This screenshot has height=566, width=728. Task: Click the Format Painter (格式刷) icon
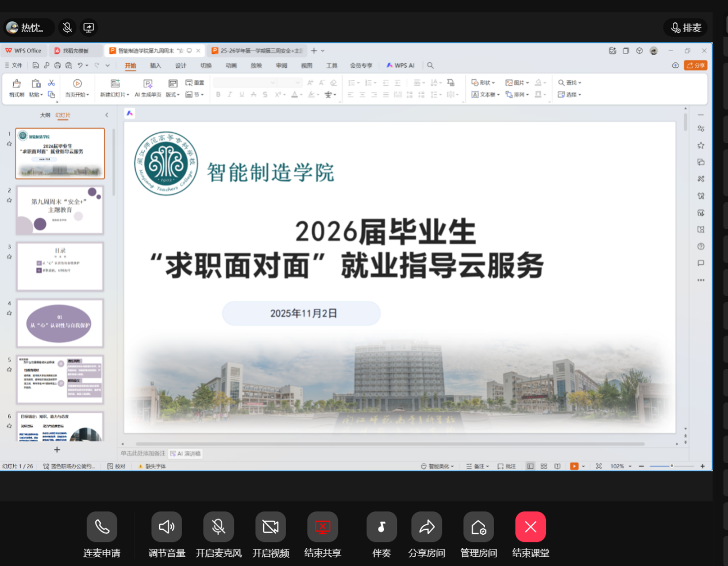point(17,84)
